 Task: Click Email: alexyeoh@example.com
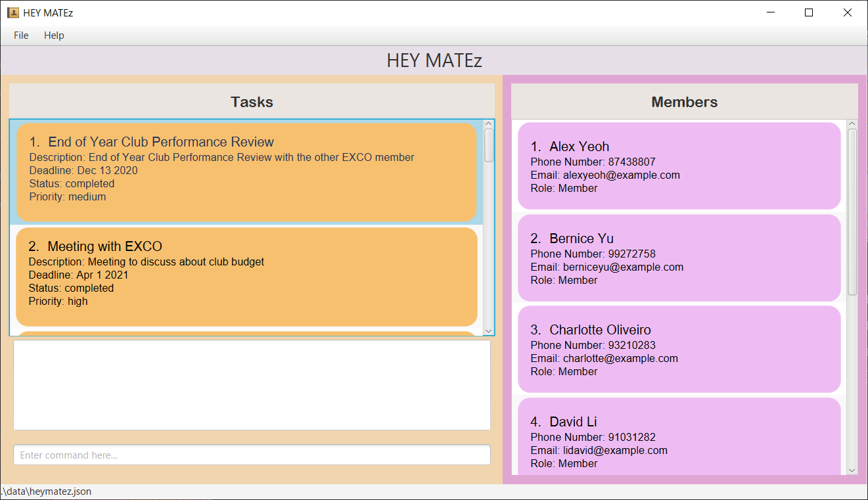click(605, 175)
